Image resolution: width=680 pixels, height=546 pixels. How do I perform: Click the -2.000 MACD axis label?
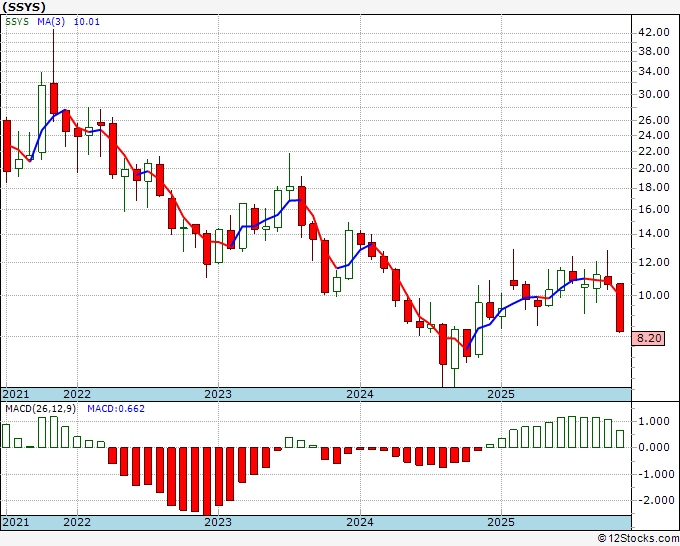652,500
